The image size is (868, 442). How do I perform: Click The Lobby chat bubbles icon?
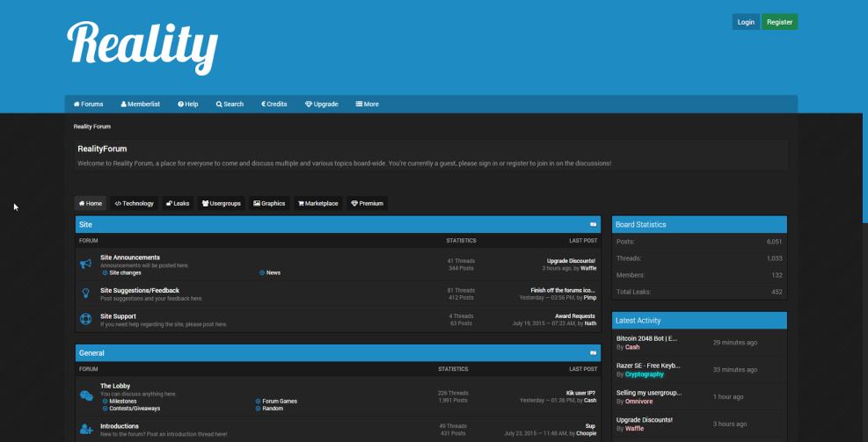click(86, 396)
